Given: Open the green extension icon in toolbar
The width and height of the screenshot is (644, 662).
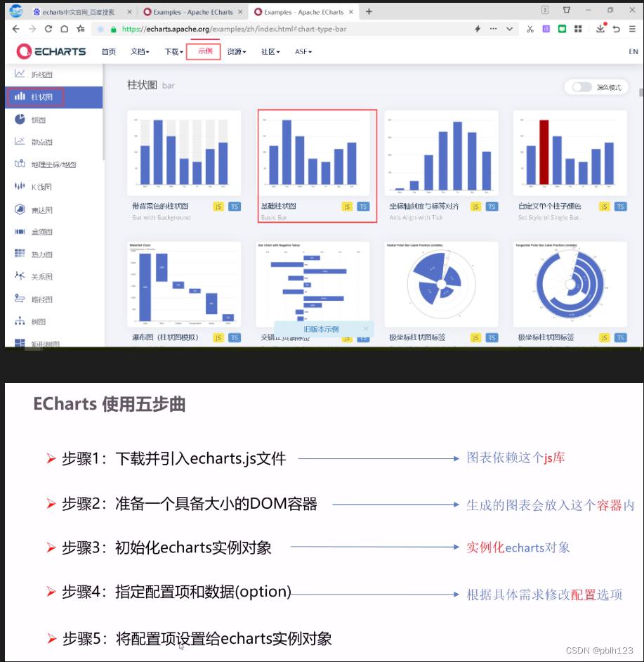Looking at the screenshot, I should [562, 29].
